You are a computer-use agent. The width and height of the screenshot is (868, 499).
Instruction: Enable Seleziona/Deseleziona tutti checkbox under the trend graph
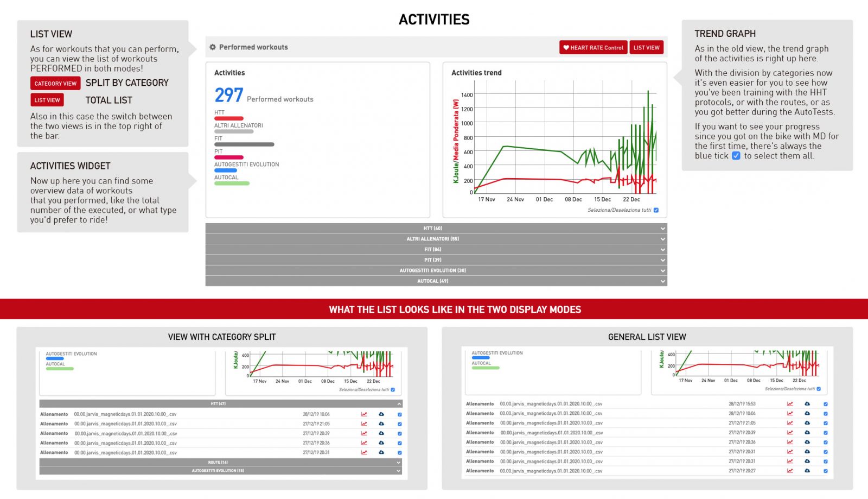(656, 209)
